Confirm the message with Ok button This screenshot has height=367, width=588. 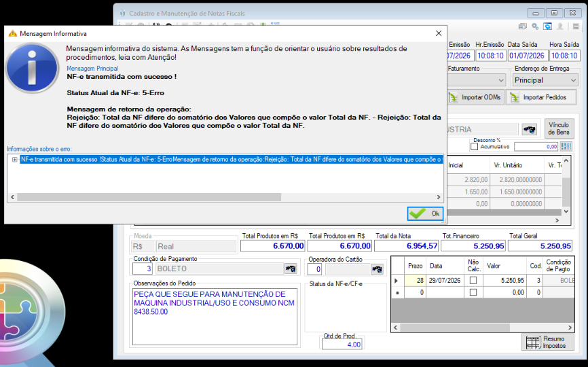tap(425, 213)
